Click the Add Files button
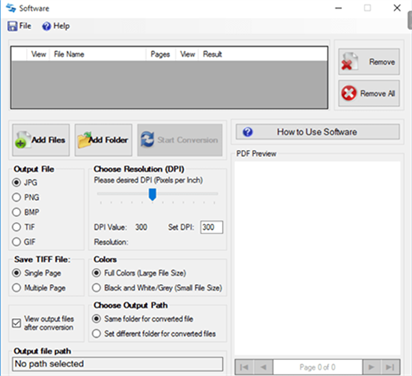Image resolution: width=412 pixels, height=376 pixels. pyautogui.click(x=41, y=140)
